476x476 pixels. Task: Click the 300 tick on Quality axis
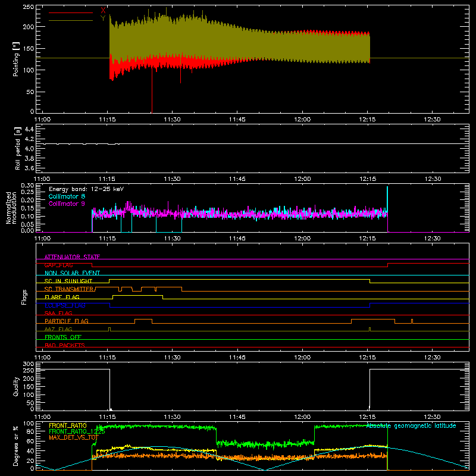(28, 364)
